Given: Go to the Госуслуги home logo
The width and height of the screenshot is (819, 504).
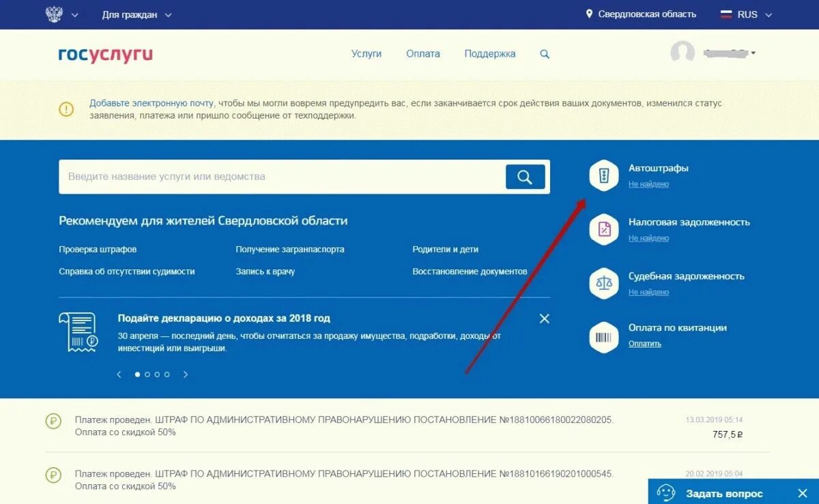Looking at the screenshot, I should (x=105, y=55).
